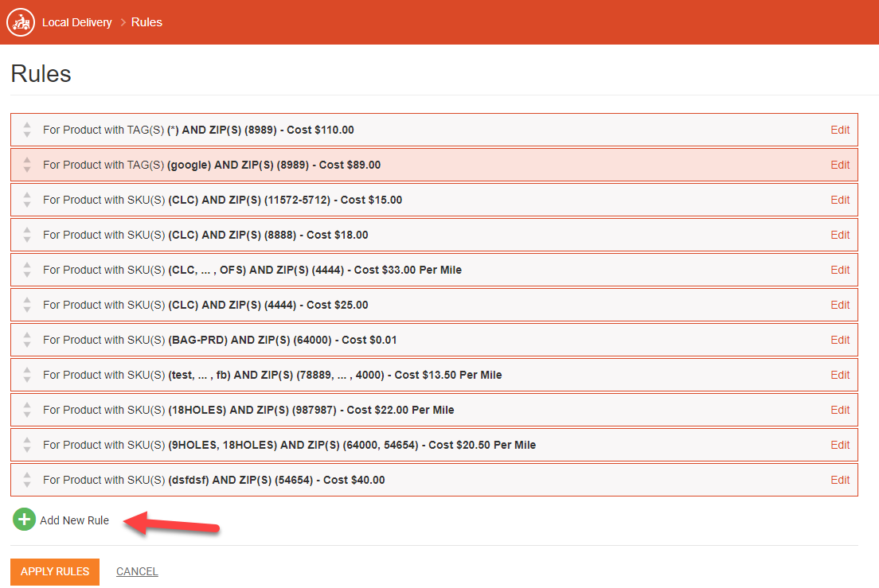Edit the google tag Cost $89.00 rule
Viewport: 879px width, 588px height.
(x=840, y=165)
